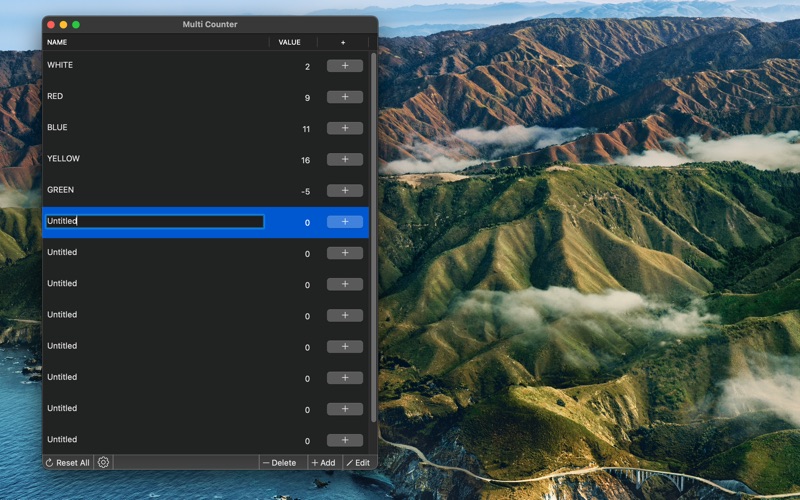
Task: Click into the Untitled name text field
Action: pos(155,222)
